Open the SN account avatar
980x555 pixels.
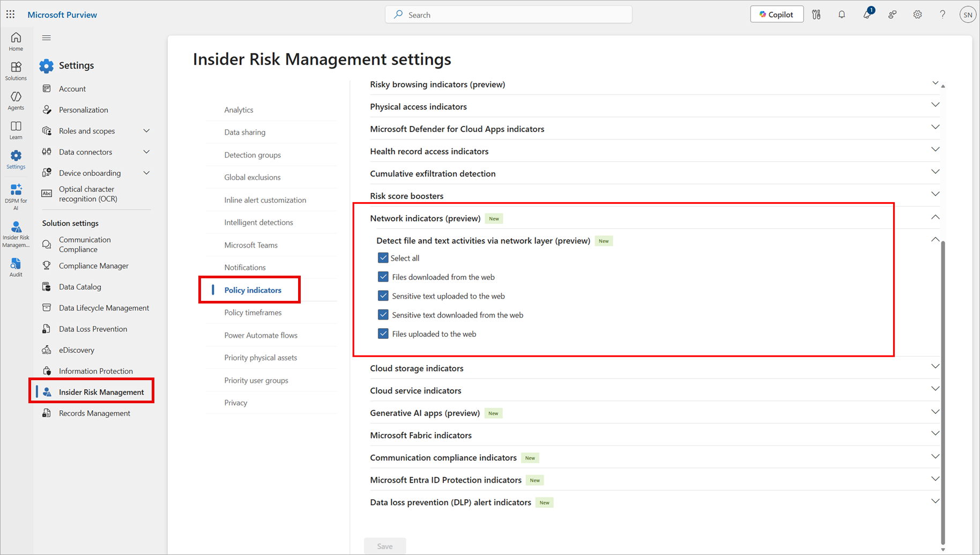coord(968,14)
